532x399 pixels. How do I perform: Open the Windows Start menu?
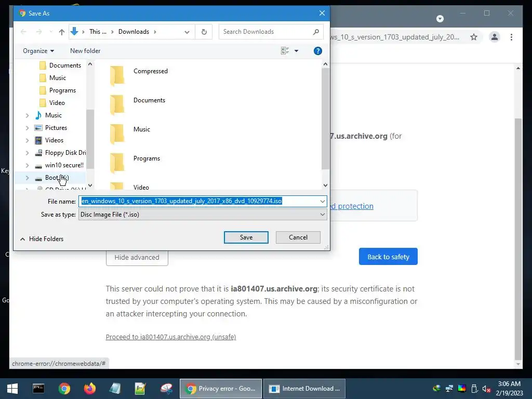tap(12, 389)
